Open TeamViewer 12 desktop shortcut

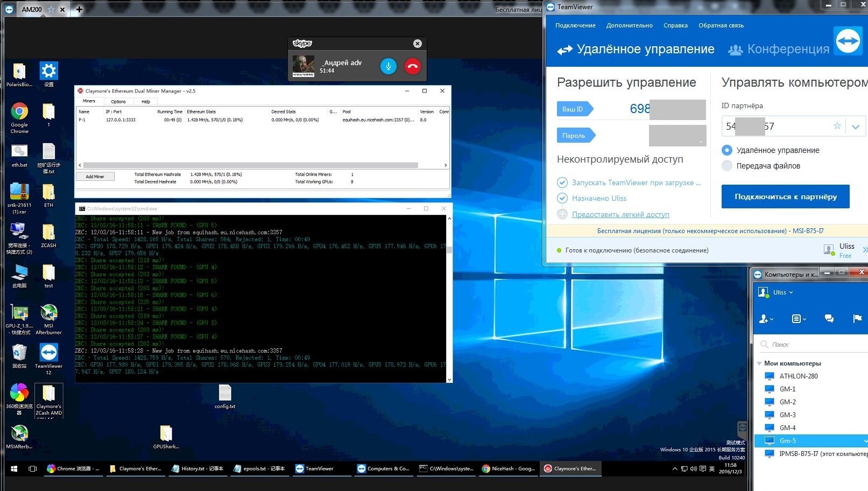tap(48, 353)
